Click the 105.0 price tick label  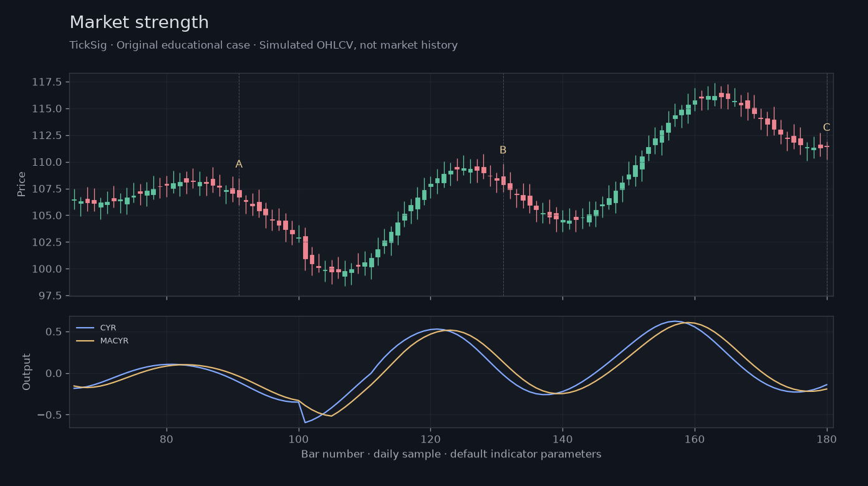point(47,216)
